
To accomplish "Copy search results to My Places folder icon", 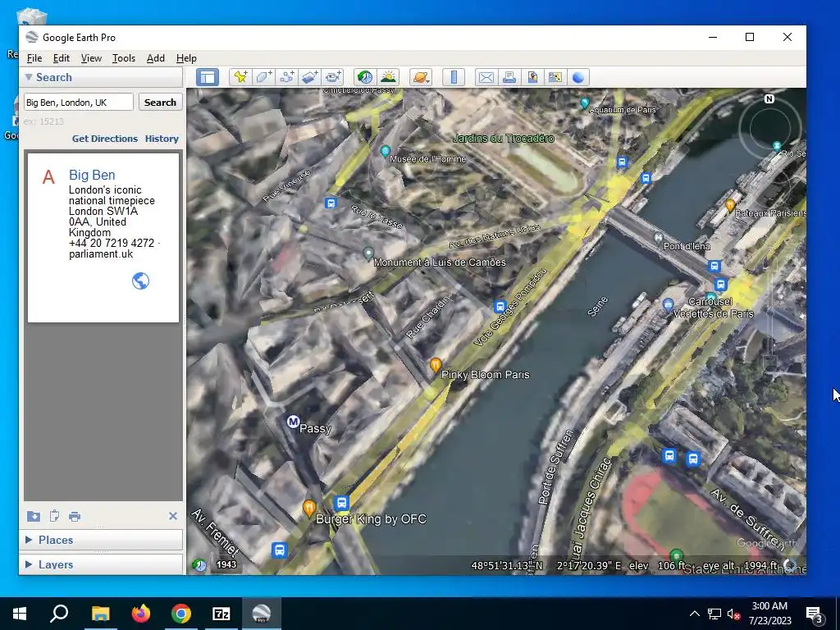I will coord(33,516).
